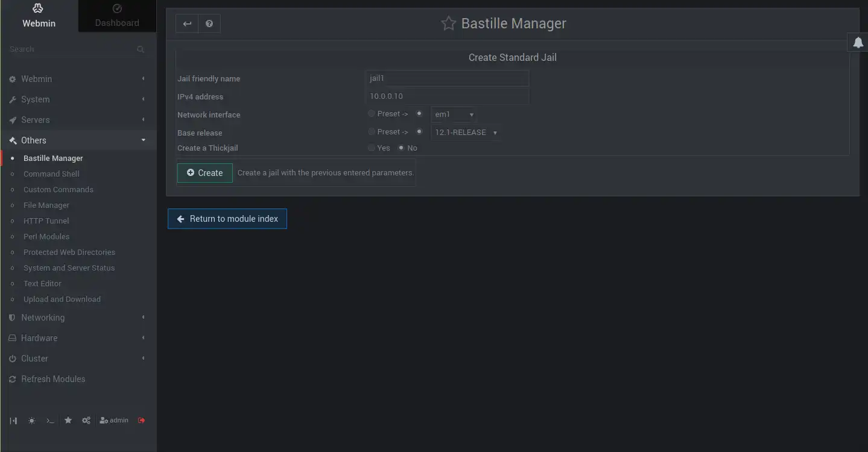
Task: Open Custom Commands module
Action: 59,190
